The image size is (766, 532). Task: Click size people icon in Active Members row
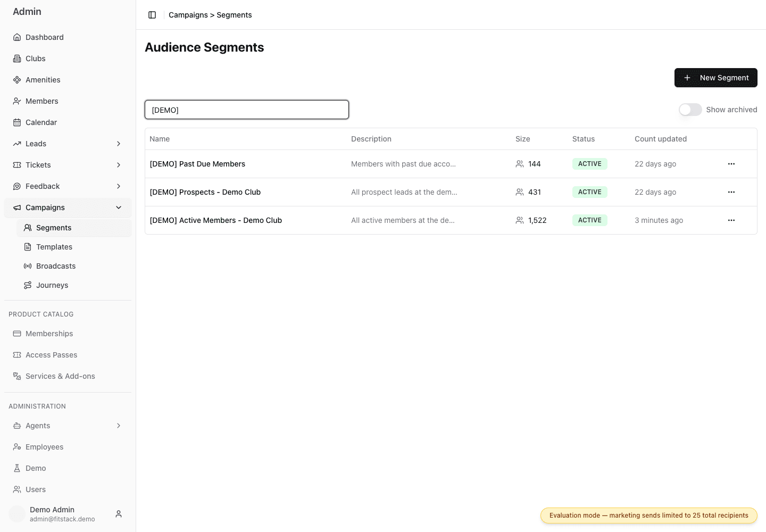520,220
